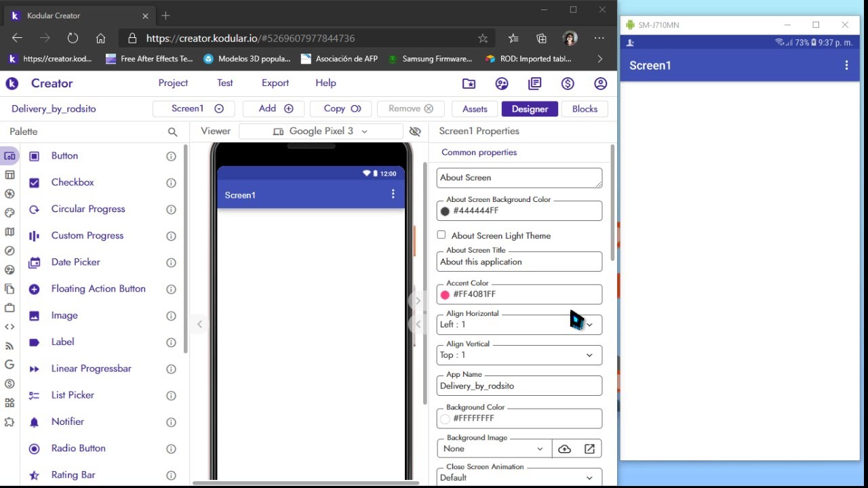Click the Designer view button
The width and height of the screenshot is (868, 488).
(530, 108)
